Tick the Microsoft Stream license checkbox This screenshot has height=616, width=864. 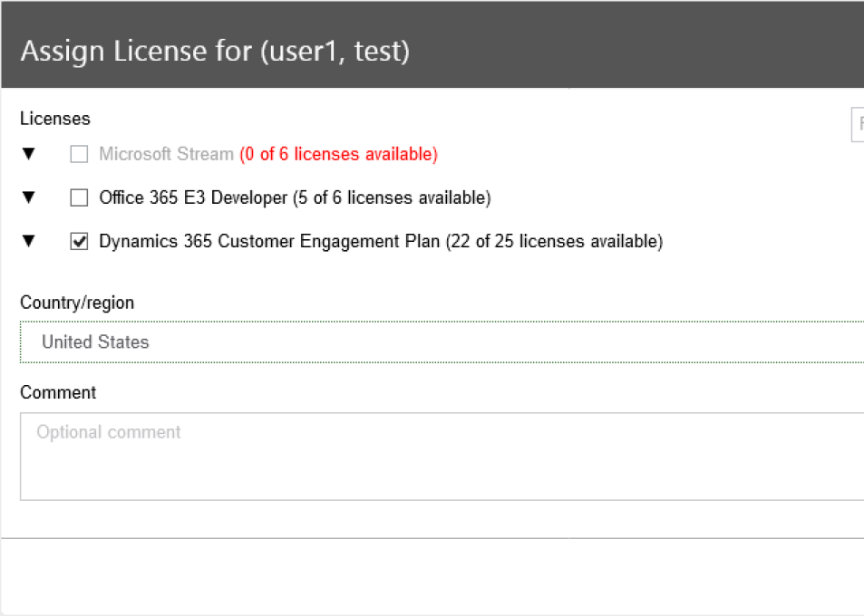tap(79, 154)
